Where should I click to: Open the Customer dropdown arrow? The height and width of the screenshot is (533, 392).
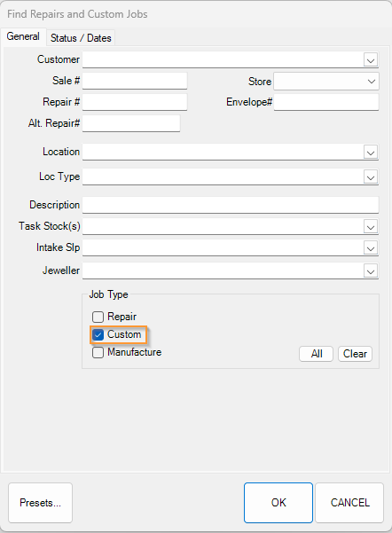(x=371, y=60)
